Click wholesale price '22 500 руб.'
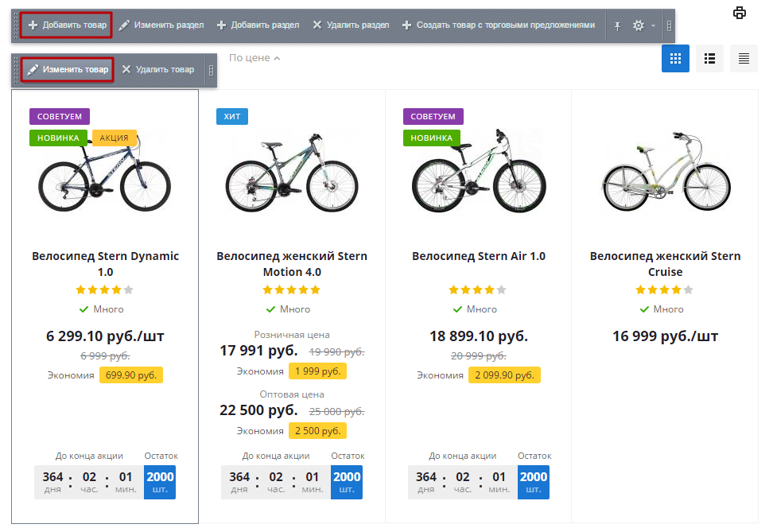 [x=258, y=410]
